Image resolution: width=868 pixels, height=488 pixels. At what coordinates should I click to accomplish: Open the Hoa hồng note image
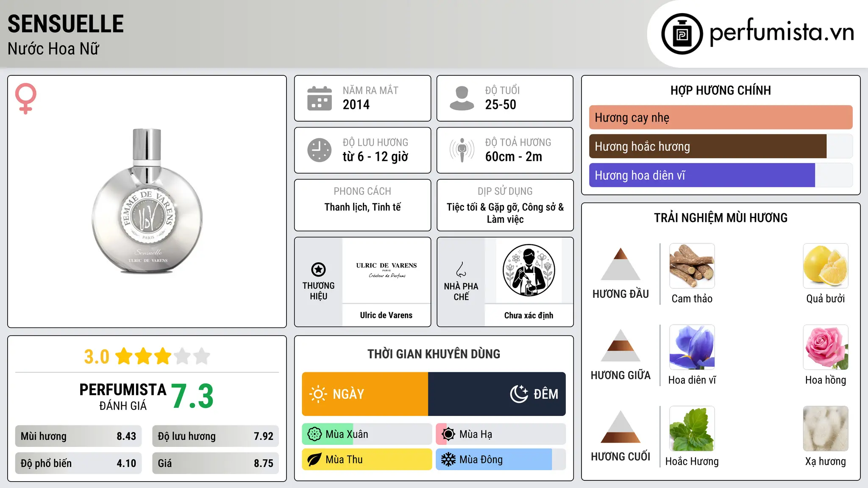[x=826, y=347]
